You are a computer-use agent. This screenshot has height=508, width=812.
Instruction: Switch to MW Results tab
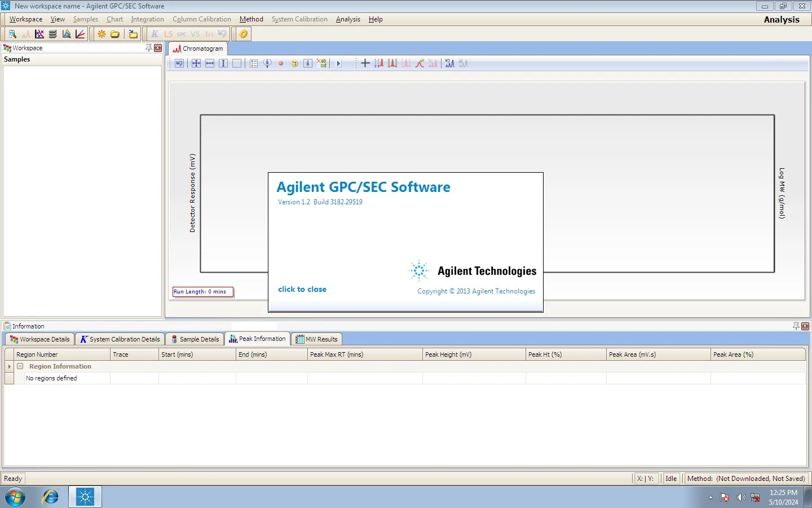[x=317, y=339]
